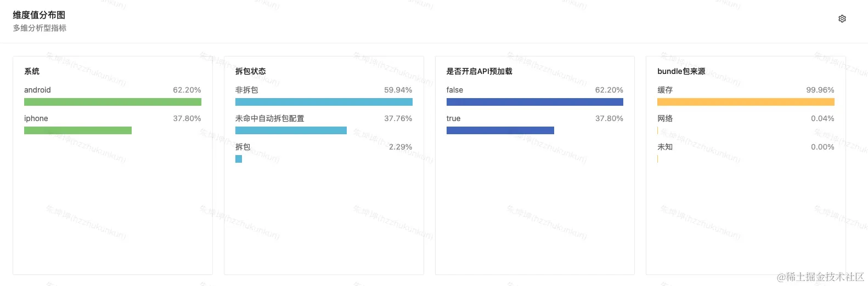Select the orange 缓存 bar

click(746, 102)
